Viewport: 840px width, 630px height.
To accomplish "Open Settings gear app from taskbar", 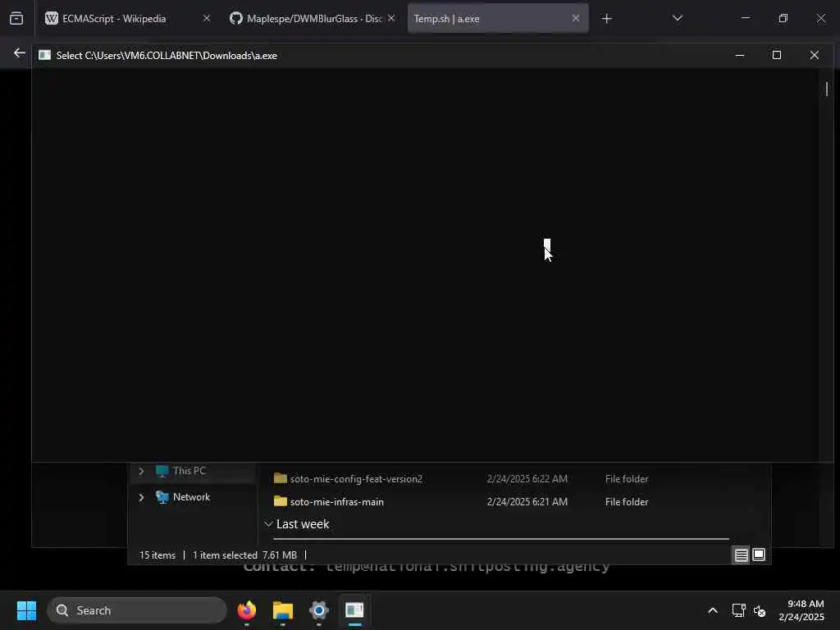I will click(x=319, y=610).
